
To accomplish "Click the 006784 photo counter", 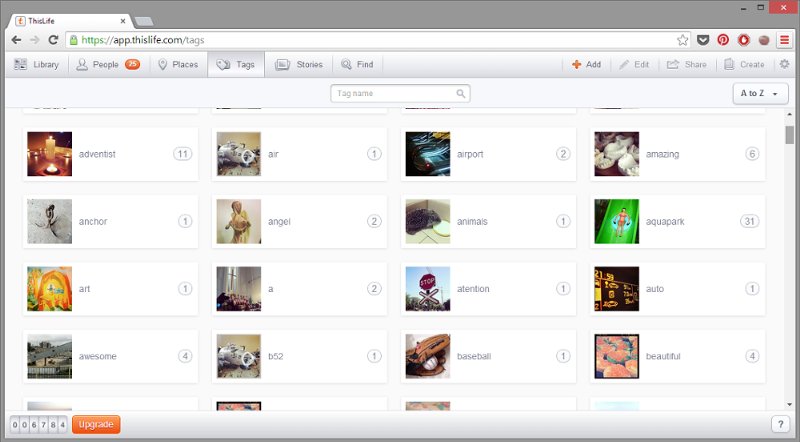I will (39, 425).
